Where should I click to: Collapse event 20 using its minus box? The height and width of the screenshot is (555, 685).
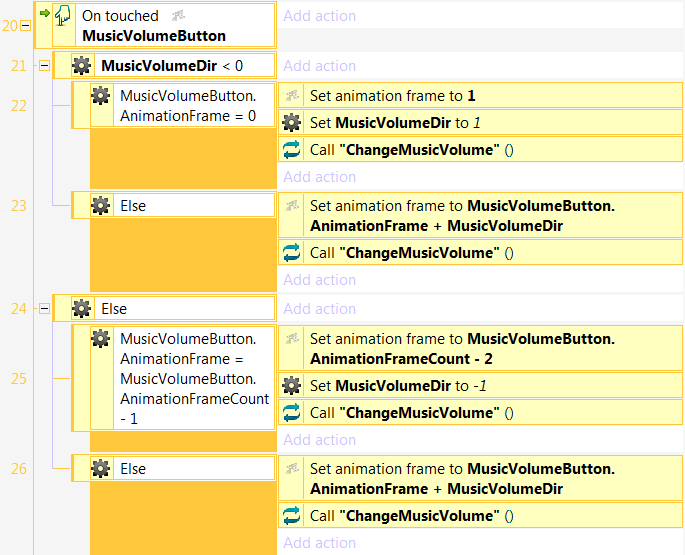click(25, 26)
